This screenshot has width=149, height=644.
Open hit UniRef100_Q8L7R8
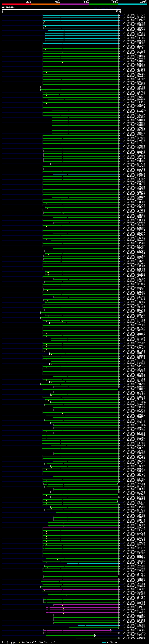point(133,594)
